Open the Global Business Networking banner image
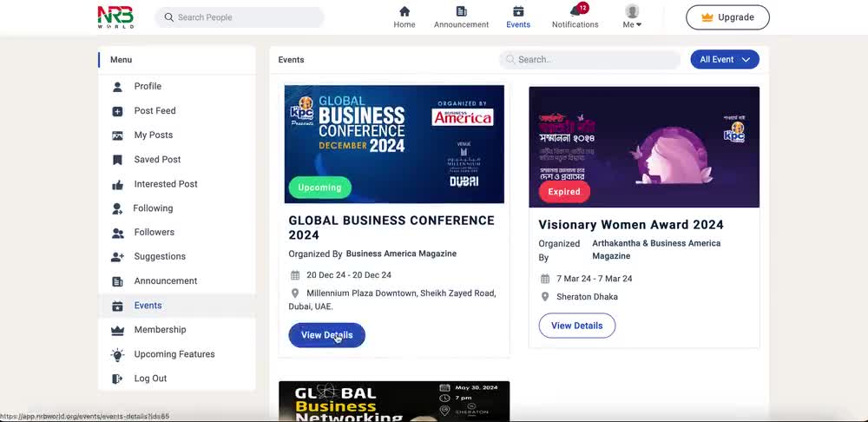Image resolution: width=868 pixels, height=422 pixels. [394, 401]
